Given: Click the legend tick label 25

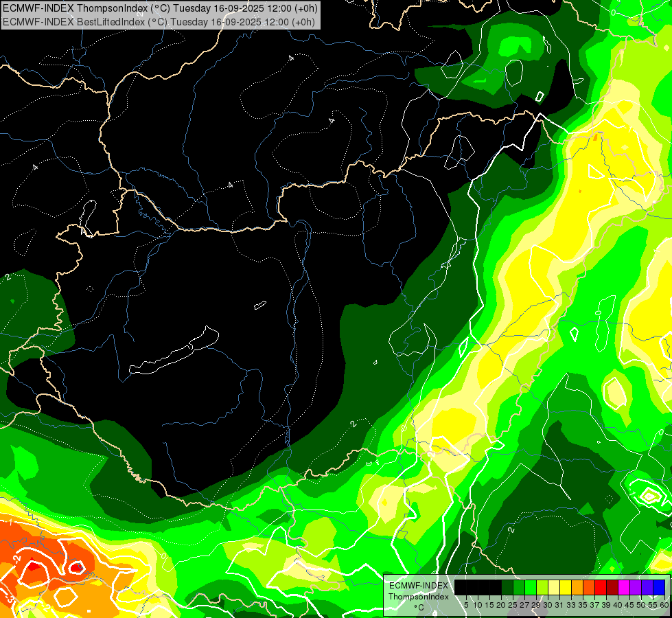Looking at the screenshot, I should 513,605.
